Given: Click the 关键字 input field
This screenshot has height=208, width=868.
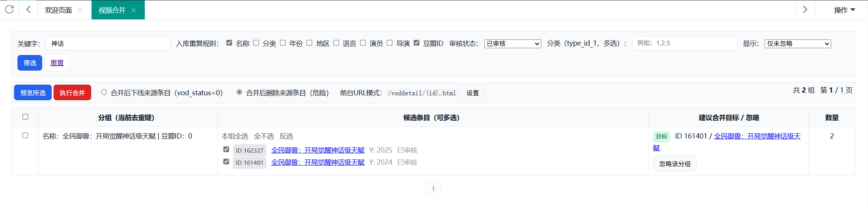Looking at the screenshot, I should point(108,44).
